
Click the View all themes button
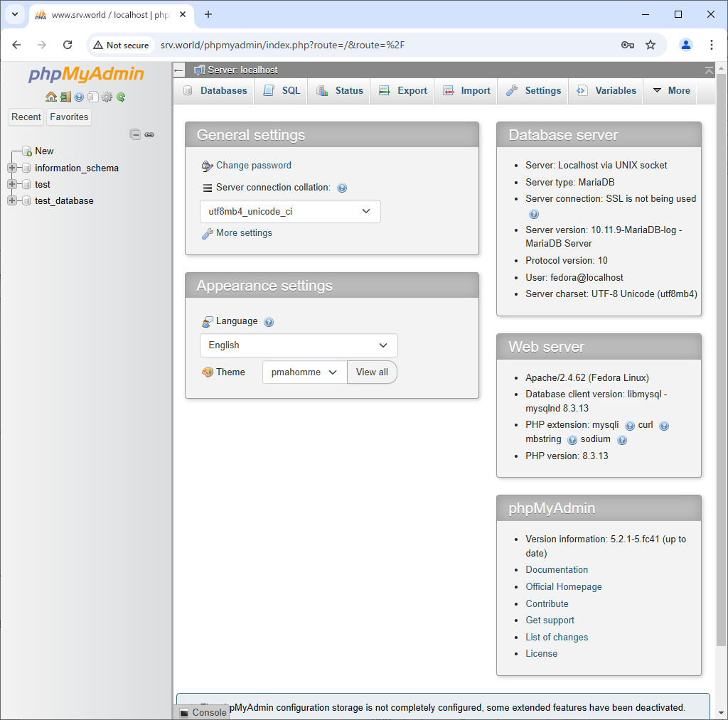click(372, 372)
